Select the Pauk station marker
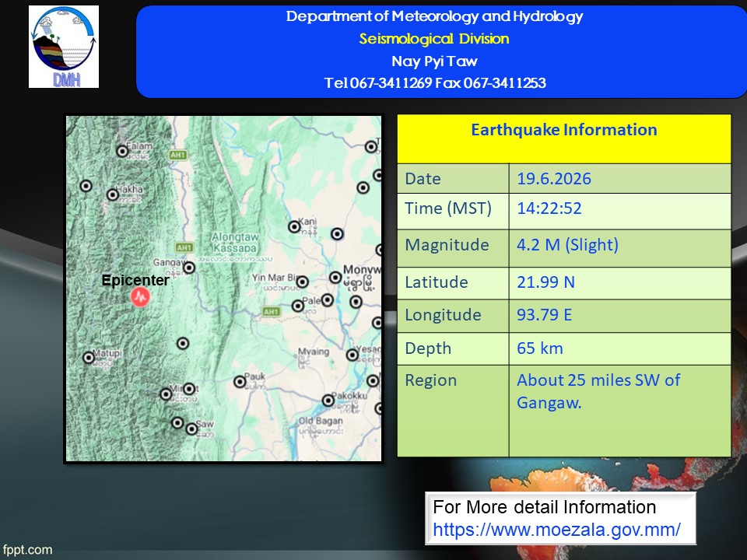This screenshot has height=560, width=747. pyautogui.click(x=240, y=381)
